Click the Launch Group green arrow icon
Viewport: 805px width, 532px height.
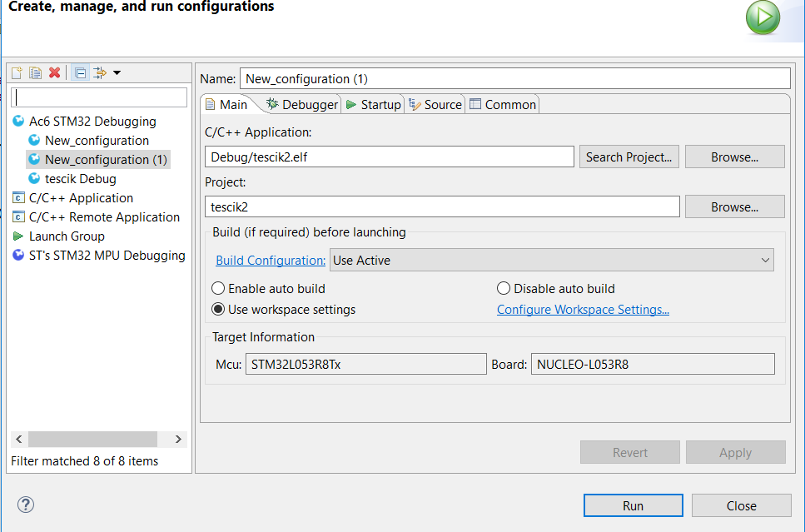(x=18, y=236)
